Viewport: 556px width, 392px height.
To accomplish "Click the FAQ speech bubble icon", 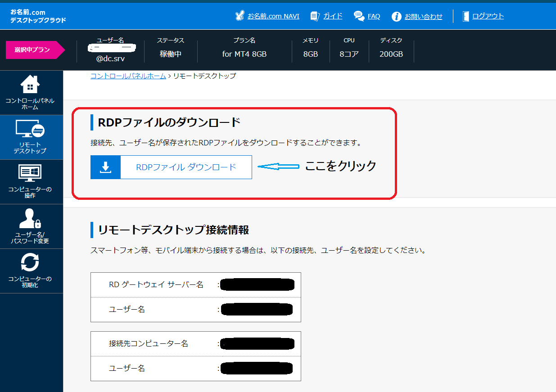I will pos(359,16).
